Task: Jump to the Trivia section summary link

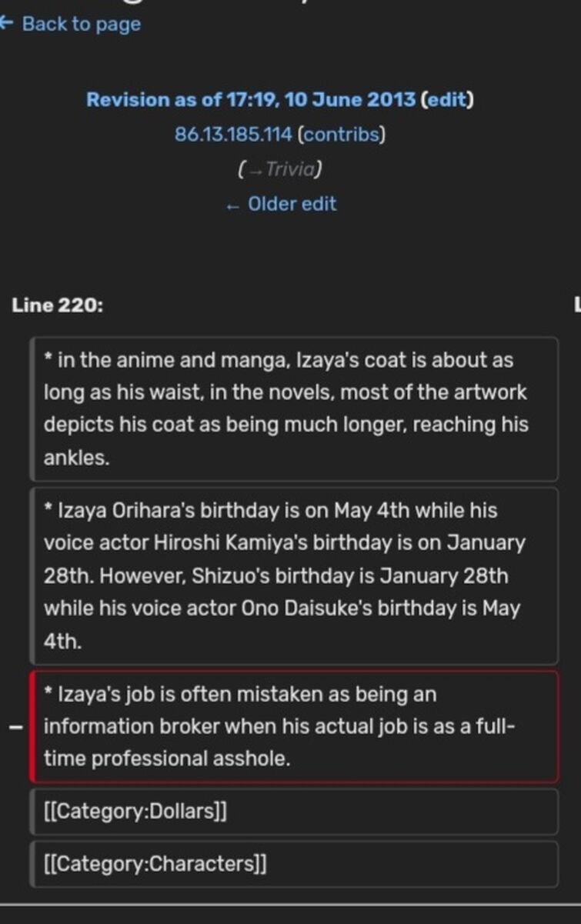Action: (x=290, y=169)
